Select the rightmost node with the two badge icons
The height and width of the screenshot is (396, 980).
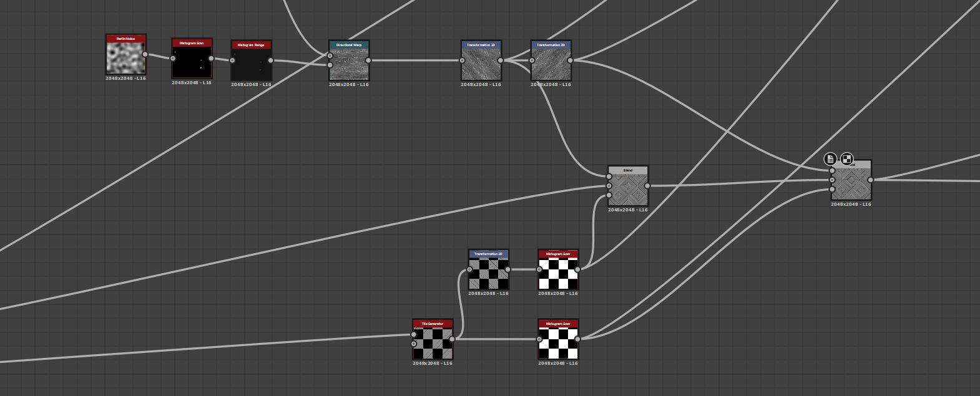(851, 180)
